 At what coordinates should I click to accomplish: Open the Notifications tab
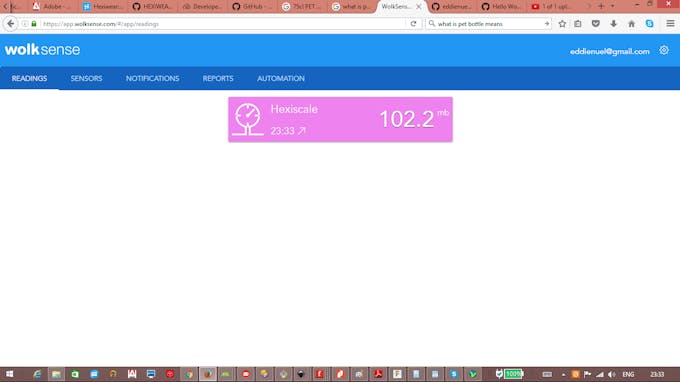pyautogui.click(x=152, y=78)
